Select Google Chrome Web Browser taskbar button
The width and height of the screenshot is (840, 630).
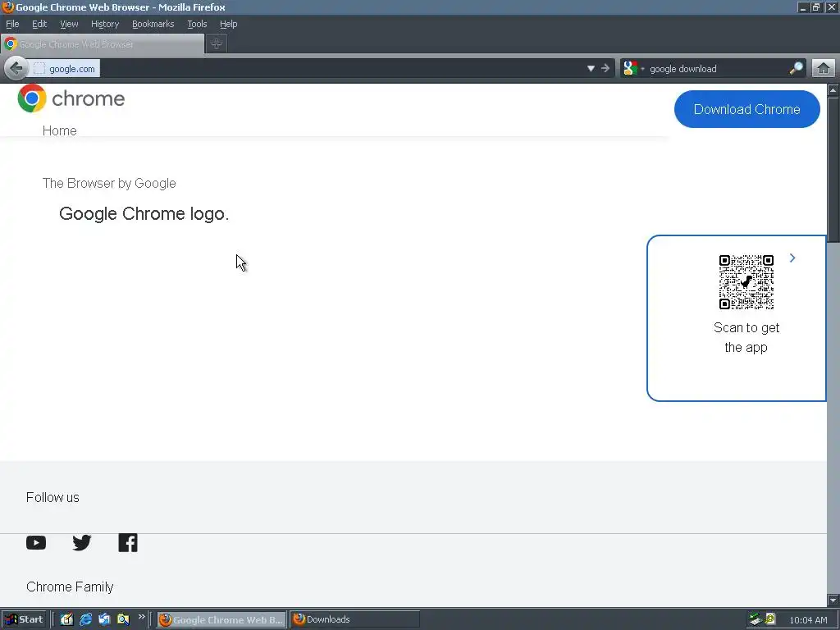tap(221, 619)
